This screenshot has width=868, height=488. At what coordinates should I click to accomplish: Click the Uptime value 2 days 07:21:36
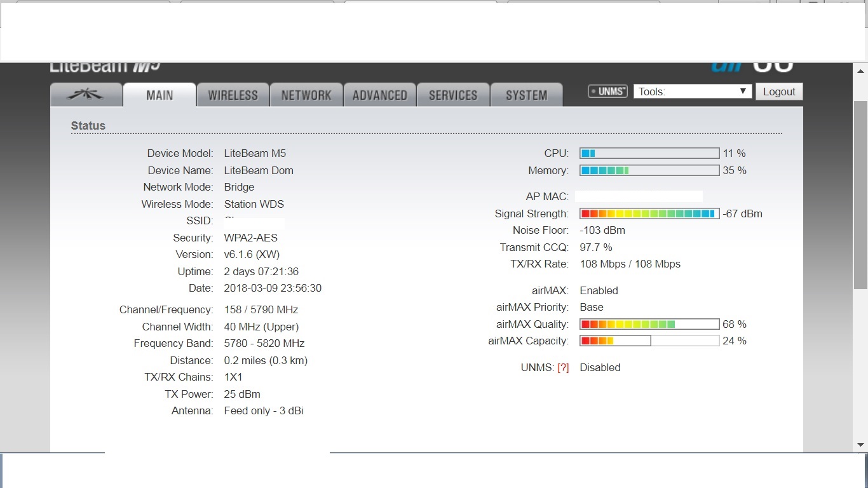(x=261, y=271)
